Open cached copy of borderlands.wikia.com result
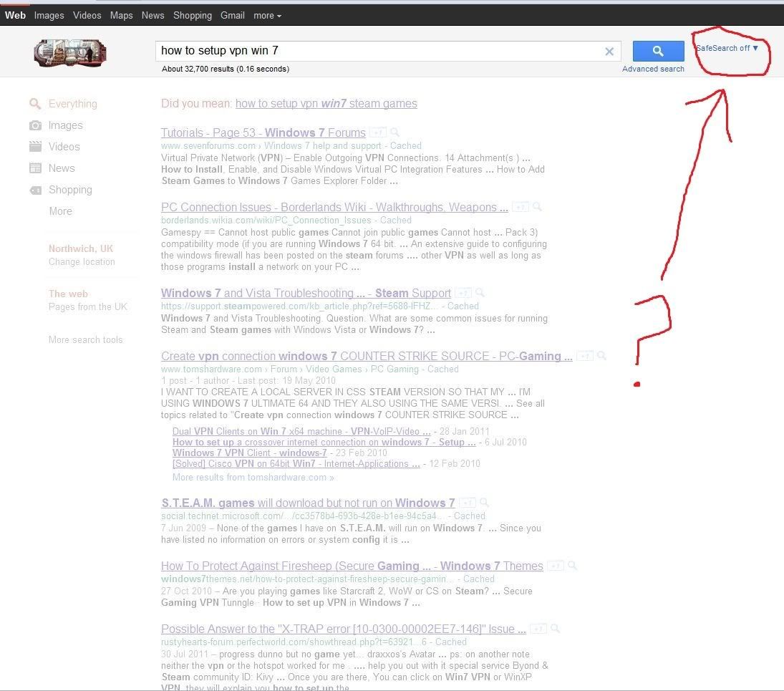 [x=395, y=220]
